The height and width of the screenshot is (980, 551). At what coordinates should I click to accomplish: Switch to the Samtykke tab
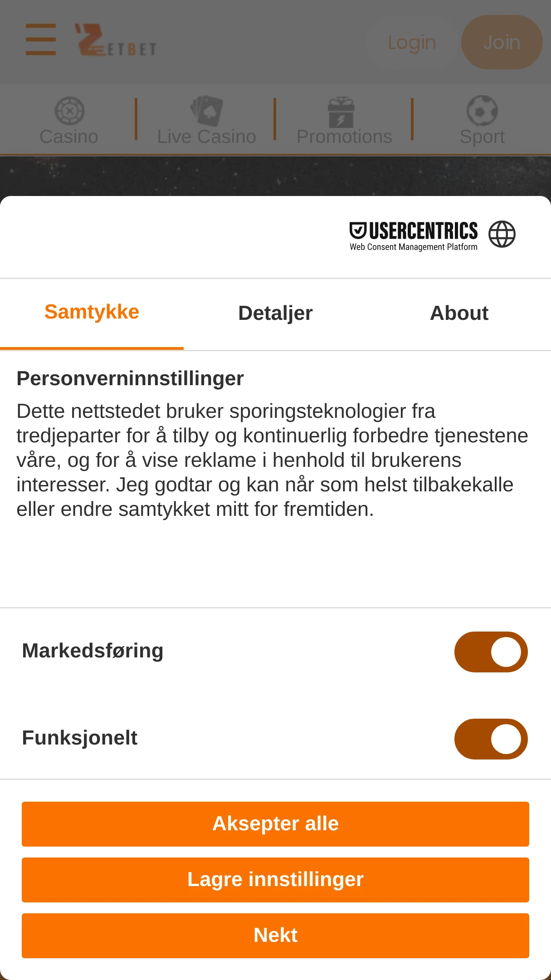tap(92, 313)
